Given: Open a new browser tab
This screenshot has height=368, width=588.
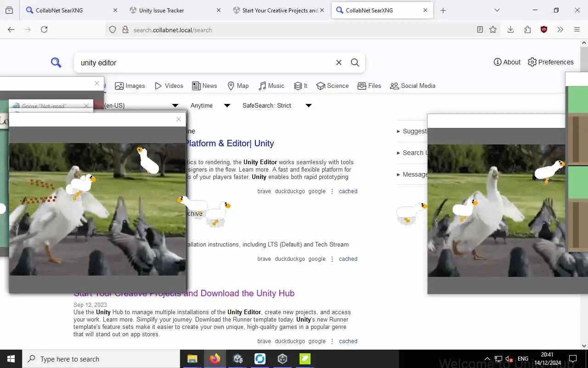Looking at the screenshot, I should (443, 10).
